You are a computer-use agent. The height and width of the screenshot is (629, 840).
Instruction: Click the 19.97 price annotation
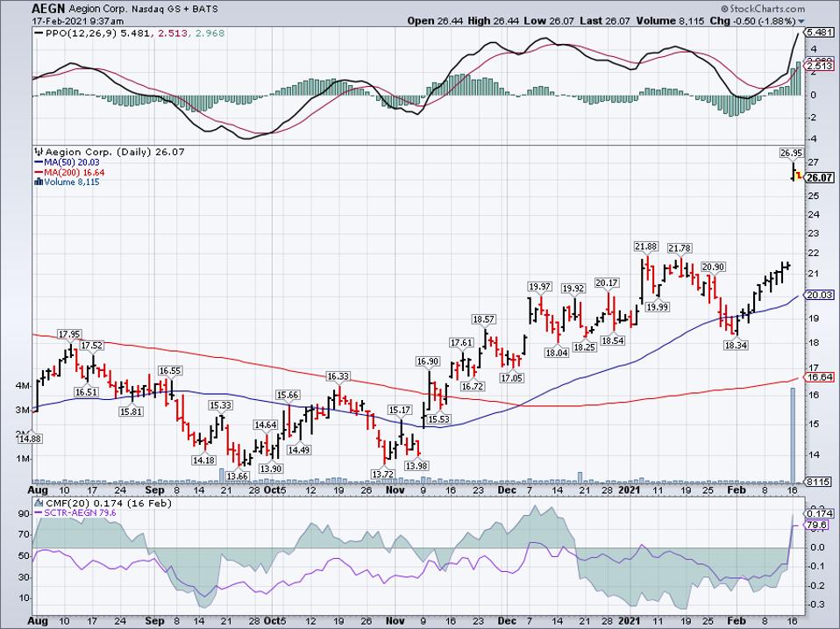(x=539, y=287)
